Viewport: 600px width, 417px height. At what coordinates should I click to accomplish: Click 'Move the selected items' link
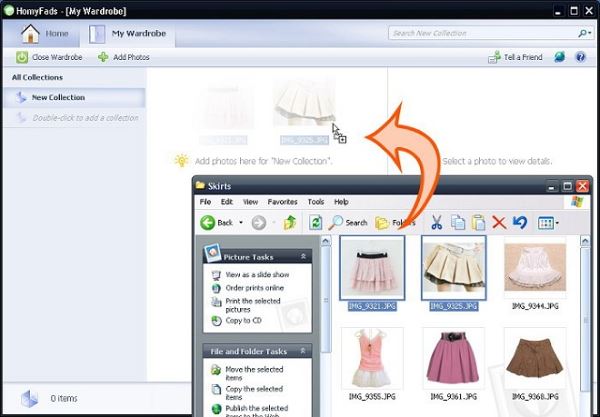pos(254,373)
